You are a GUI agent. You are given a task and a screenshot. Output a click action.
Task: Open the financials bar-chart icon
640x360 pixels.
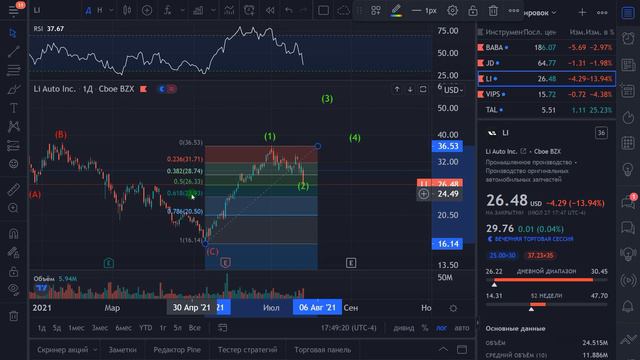tap(198, 10)
